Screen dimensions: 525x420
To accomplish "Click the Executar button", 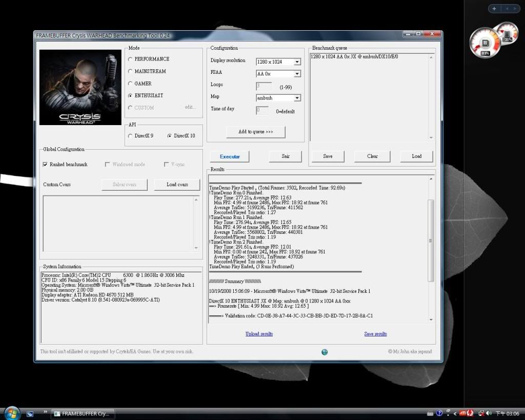I will [230, 156].
